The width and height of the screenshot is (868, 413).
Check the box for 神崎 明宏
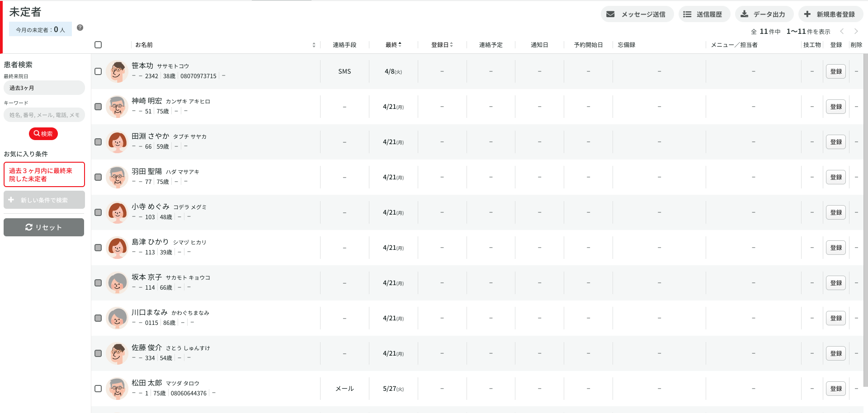[98, 107]
